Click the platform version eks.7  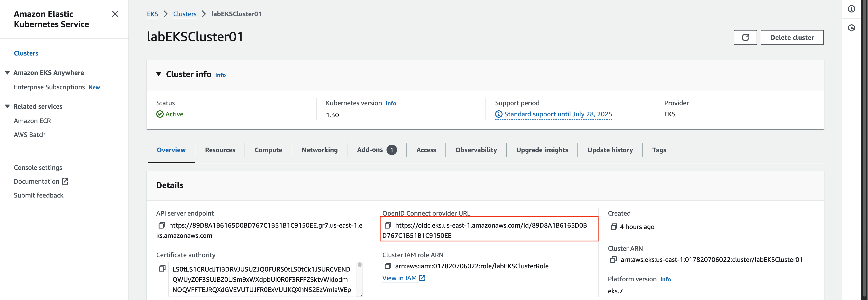point(615,291)
